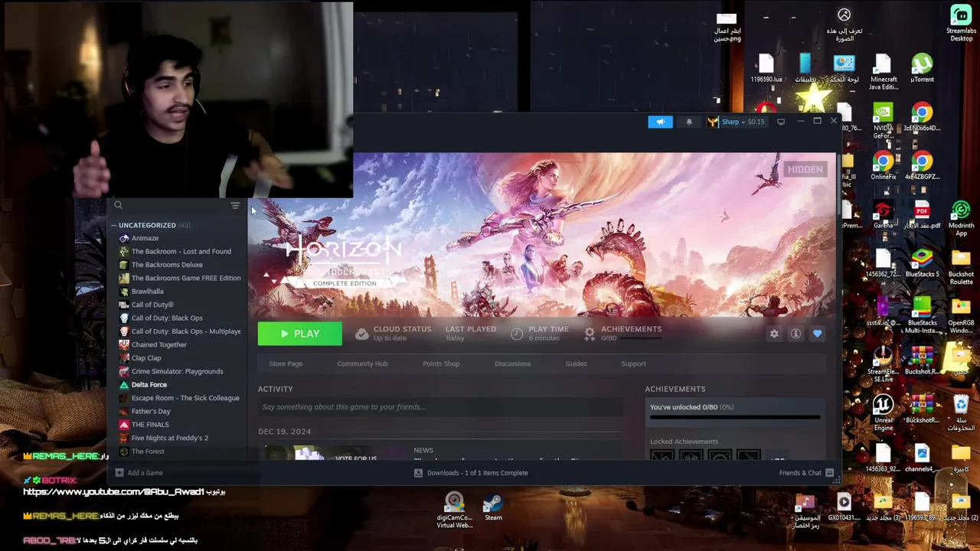Screen dimensions: 980x551
Task: Select Escape Room - The Sick Colleague
Action: [185, 398]
